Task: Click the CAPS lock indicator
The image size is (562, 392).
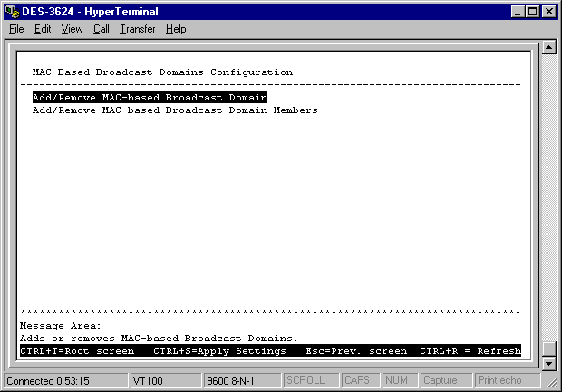Action: point(361,381)
